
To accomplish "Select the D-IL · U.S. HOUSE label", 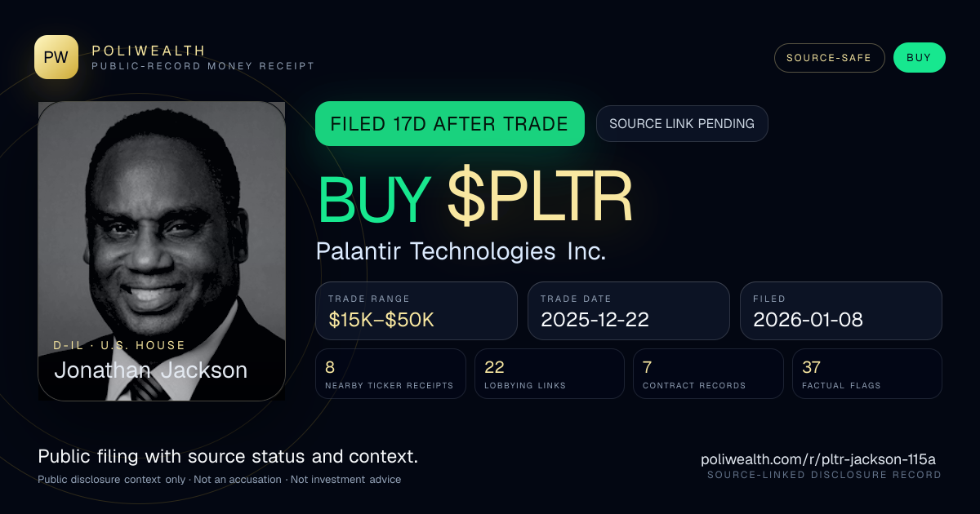I will [x=120, y=345].
